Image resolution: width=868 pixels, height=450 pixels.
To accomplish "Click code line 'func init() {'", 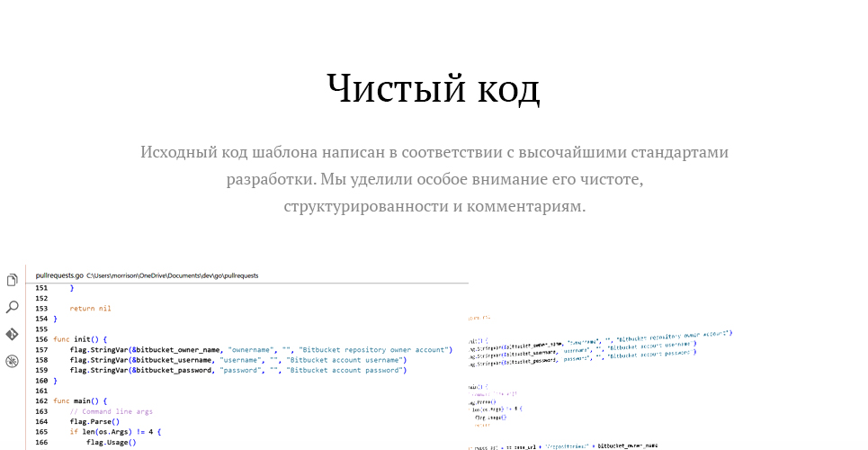I will [80, 339].
